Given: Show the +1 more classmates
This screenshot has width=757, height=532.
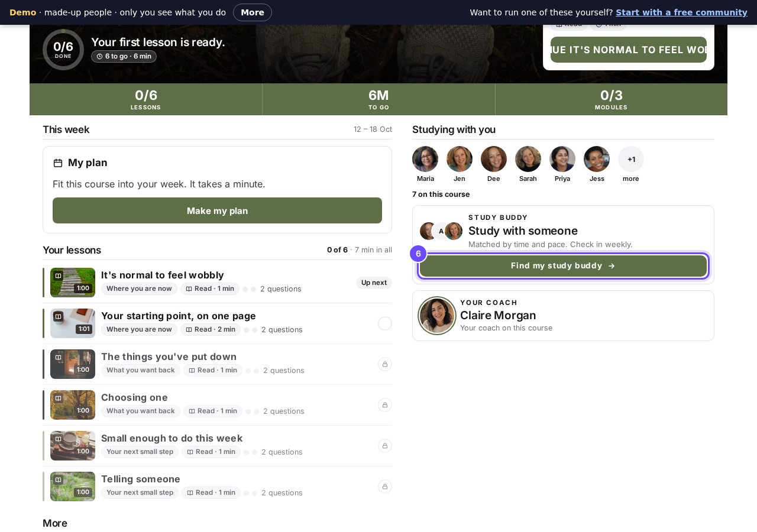Looking at the screenshot, I should [631, 159].
